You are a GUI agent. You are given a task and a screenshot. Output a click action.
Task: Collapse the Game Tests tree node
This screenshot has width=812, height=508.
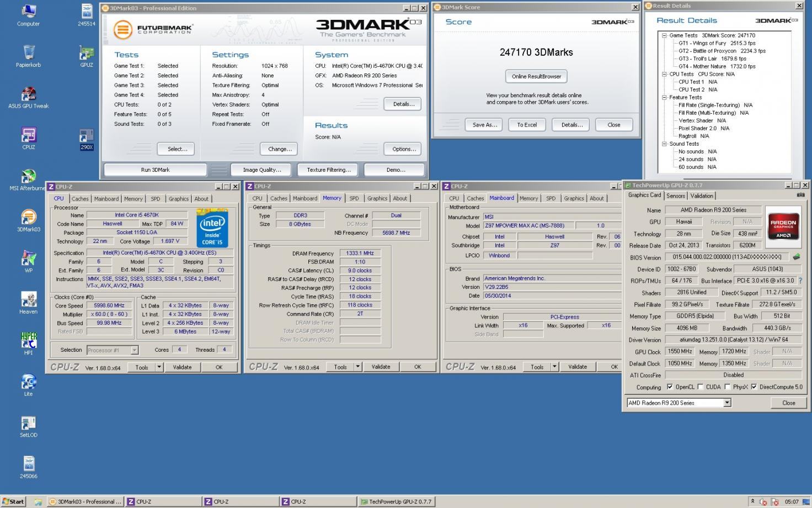(x=664, y=35)
